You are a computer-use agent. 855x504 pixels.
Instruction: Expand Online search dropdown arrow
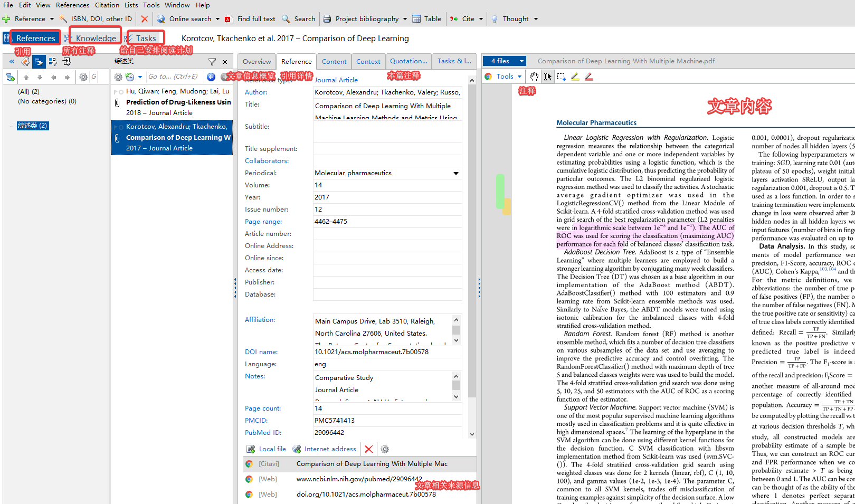coord(216,19)
